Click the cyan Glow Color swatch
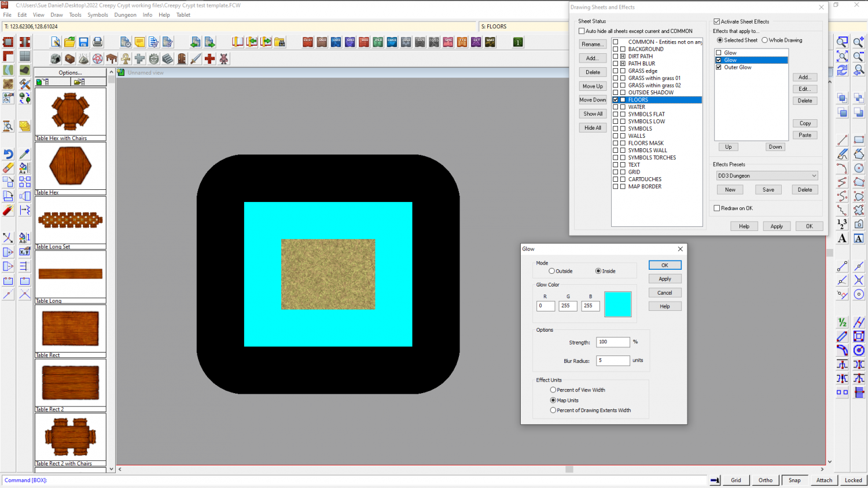Image resolution: width=868 pixels, height=488 pixels. 617,304
